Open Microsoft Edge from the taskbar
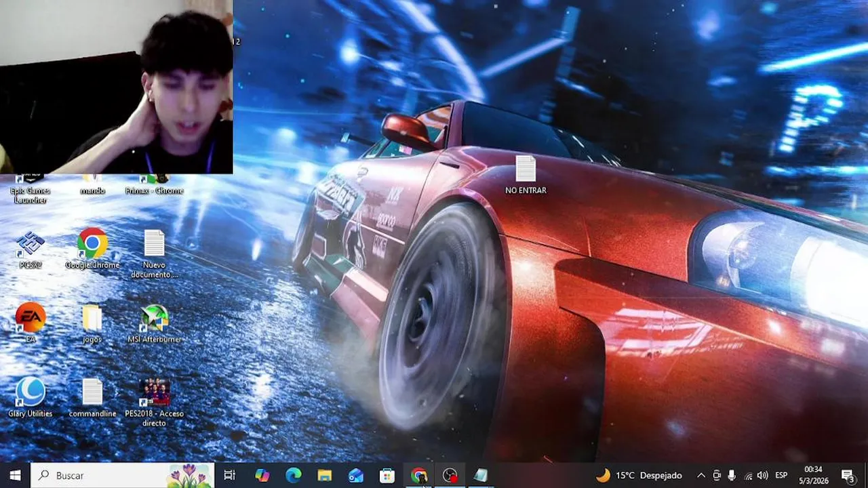Viewport: 868px width, 488px height. pyautogui.click(x=293, y=475)
